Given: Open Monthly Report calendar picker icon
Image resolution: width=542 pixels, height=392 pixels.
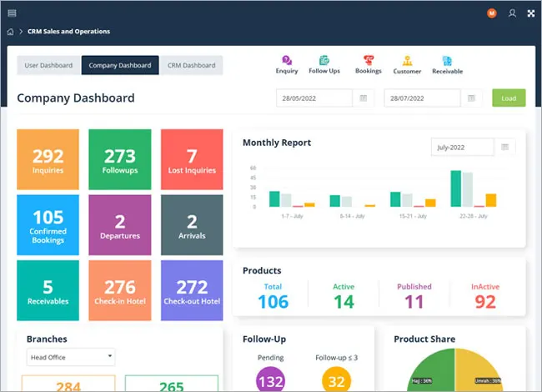Looking at the screenshot, I should point(504,148).
